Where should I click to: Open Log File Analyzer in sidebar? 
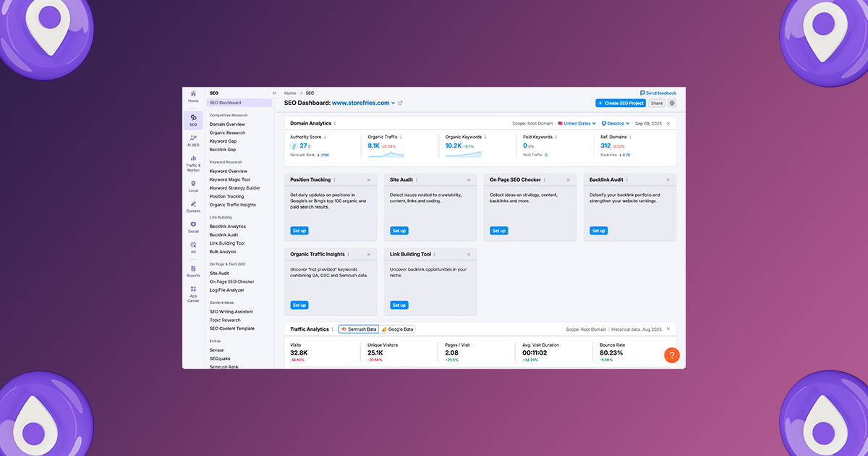coord(227,290)
